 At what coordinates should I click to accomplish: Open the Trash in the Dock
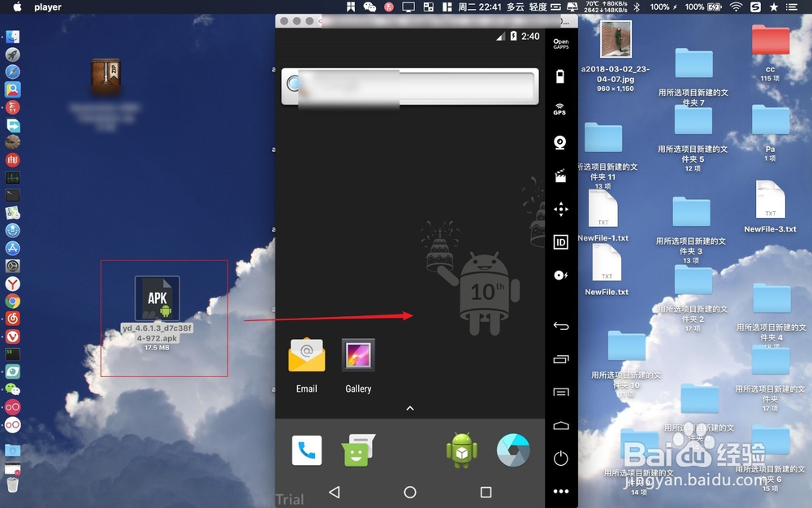[12, 484]
